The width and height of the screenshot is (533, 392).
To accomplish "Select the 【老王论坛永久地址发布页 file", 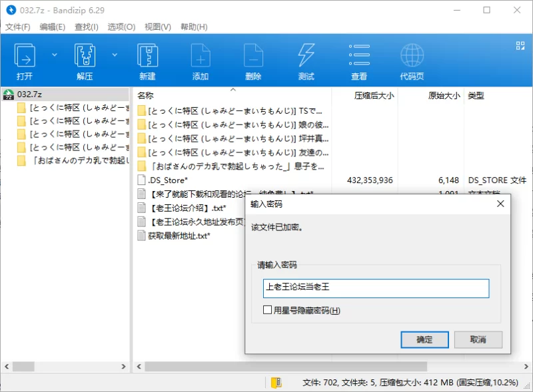I will pyautogui.click(x=191, y=222).
